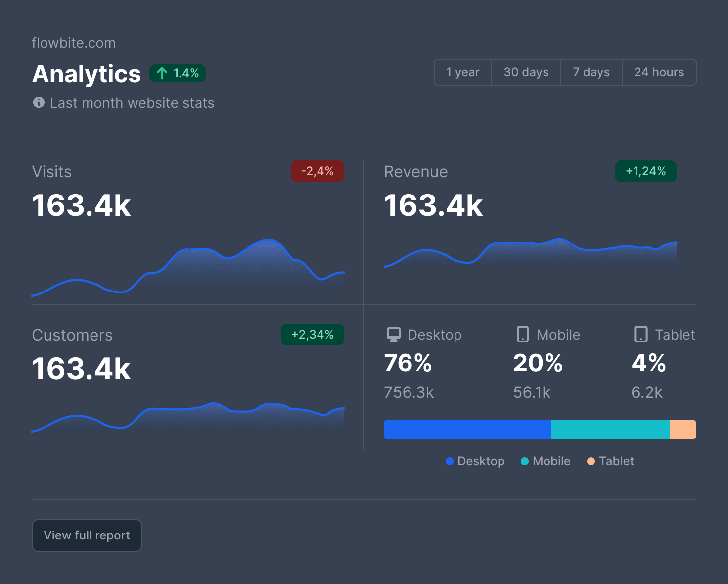The image size is (728, 584).
Task: Choose the 7 days time filter
Action: [x=591, y=72]
